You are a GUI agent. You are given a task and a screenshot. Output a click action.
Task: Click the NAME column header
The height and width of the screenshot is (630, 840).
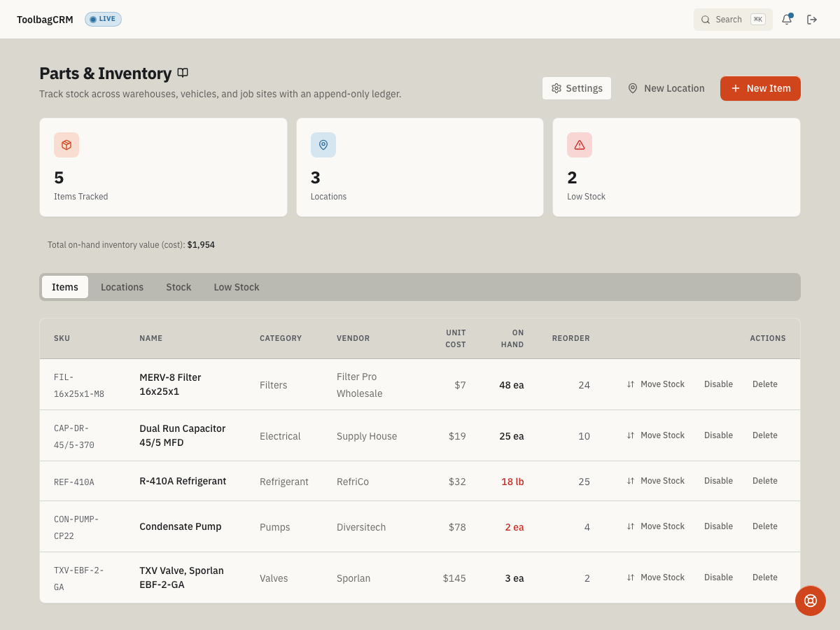click(150, 338)
